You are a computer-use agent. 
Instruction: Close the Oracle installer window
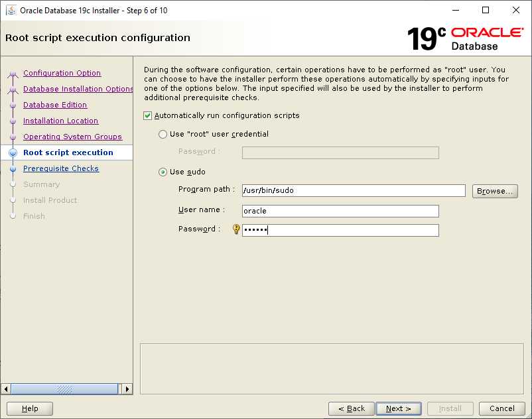(x=515, y=10)
